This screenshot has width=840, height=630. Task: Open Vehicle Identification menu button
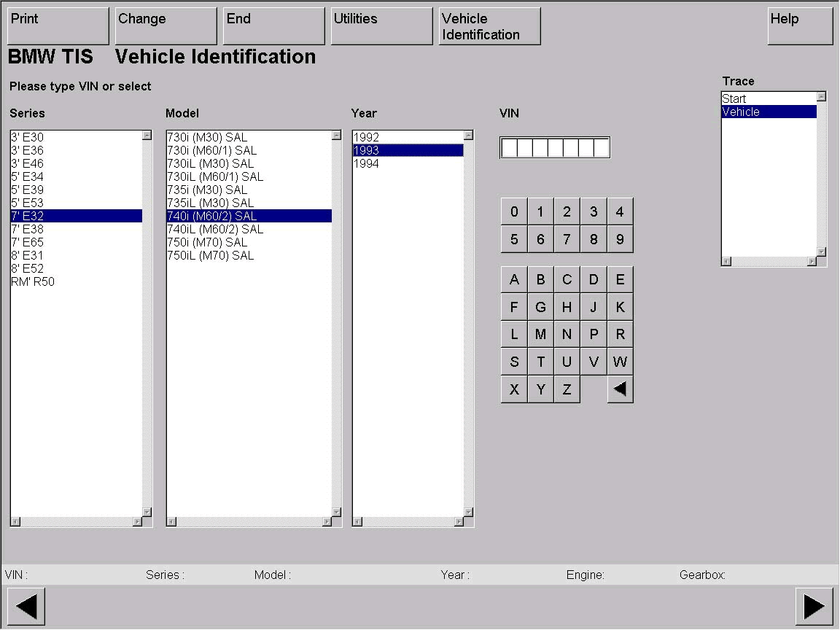pyautogui.click(x=490, y=26)
